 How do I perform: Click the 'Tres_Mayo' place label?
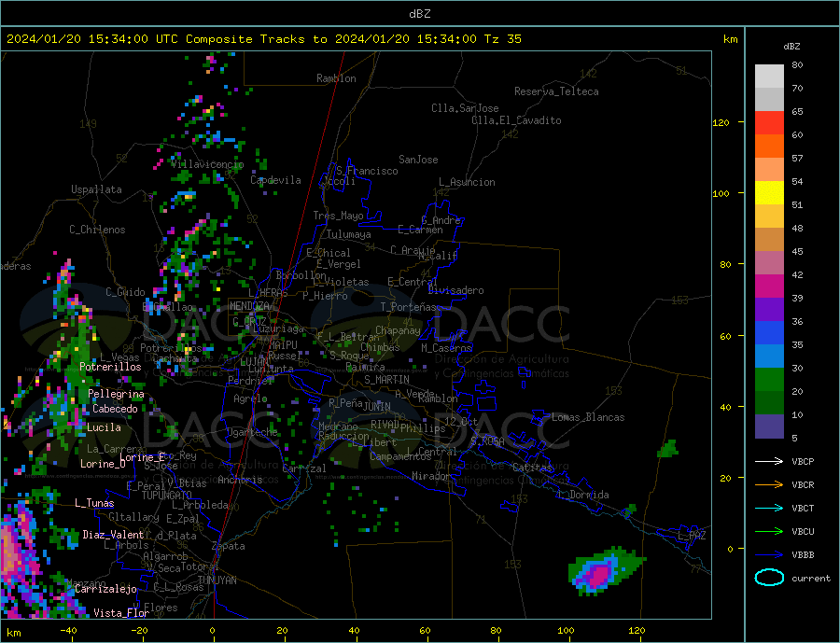pyautogui.click(x=338, y=216)
